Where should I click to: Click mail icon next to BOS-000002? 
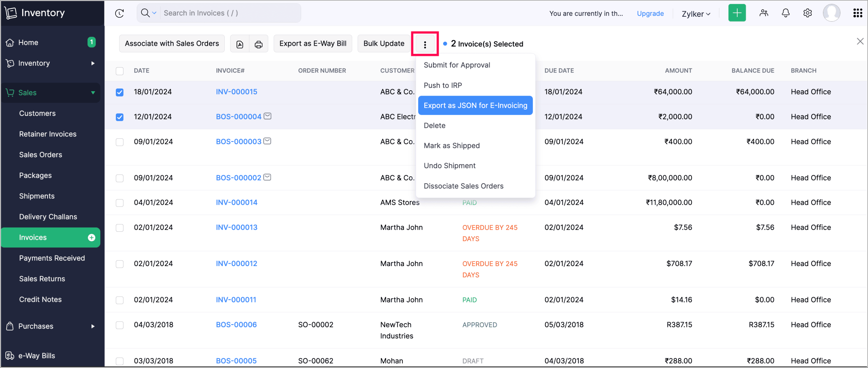(x=267, y=177)
